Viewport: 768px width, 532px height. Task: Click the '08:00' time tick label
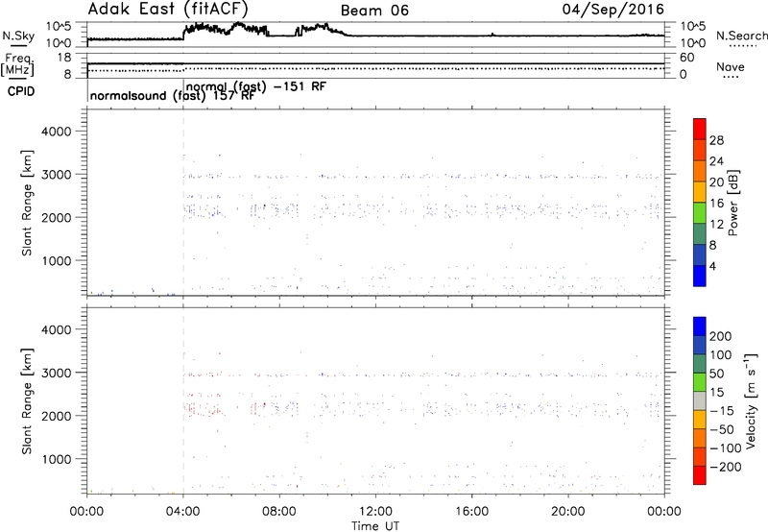pyautogui.click(x=279, y=512)
